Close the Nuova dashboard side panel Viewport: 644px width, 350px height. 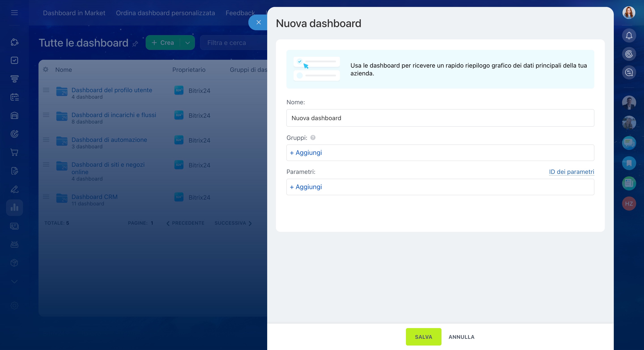258,22
